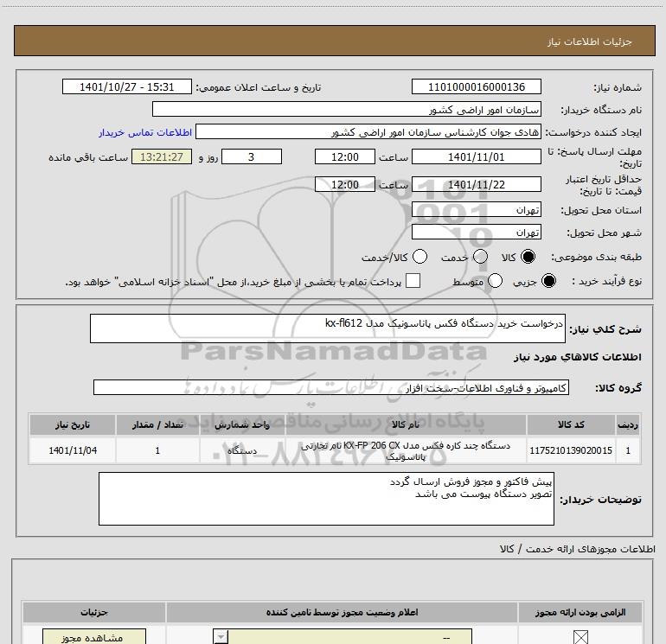The image size is (666, 644).
Task: Toggle mandatory license checkbox in permits table
Action: tap(580, 637)
